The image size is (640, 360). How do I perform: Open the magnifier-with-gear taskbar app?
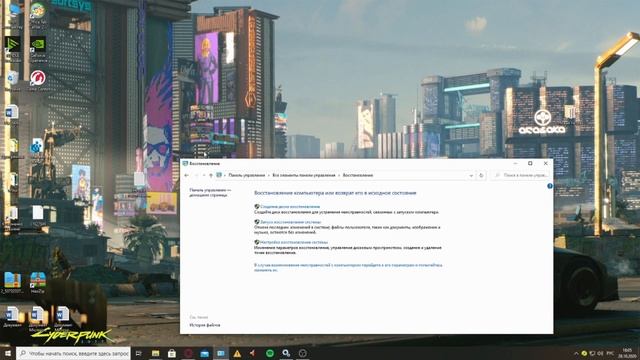286,353
